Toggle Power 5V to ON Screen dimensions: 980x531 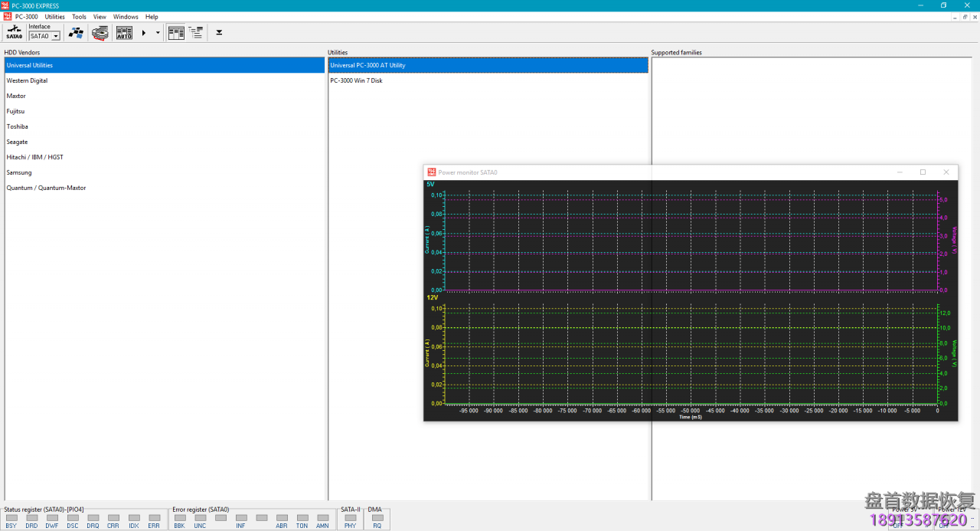click(898, 518)
